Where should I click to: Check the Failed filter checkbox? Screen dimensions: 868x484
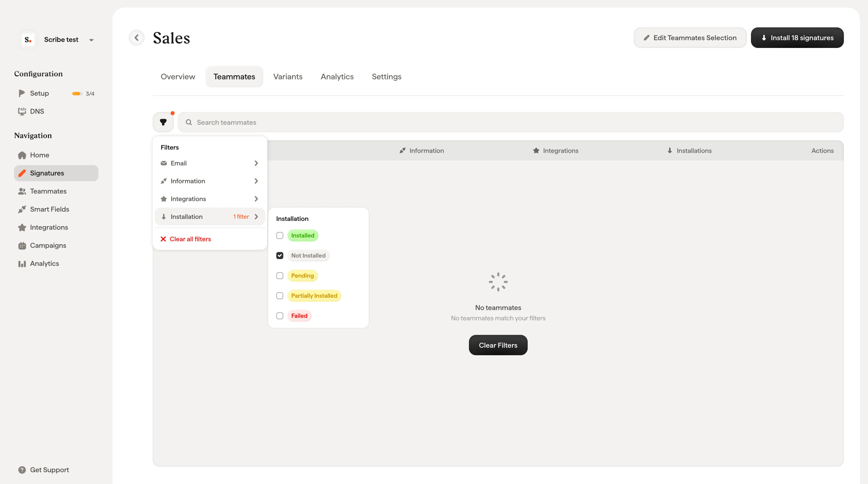[x=280, y=316]
